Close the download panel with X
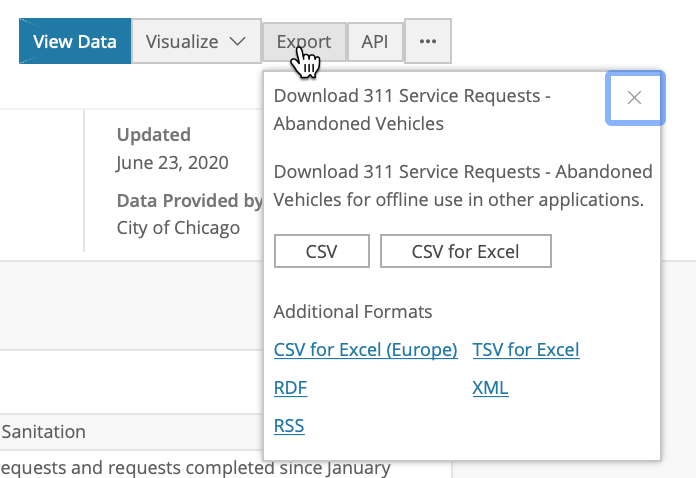This screenshot has height=478, width=696. point(635,98)
